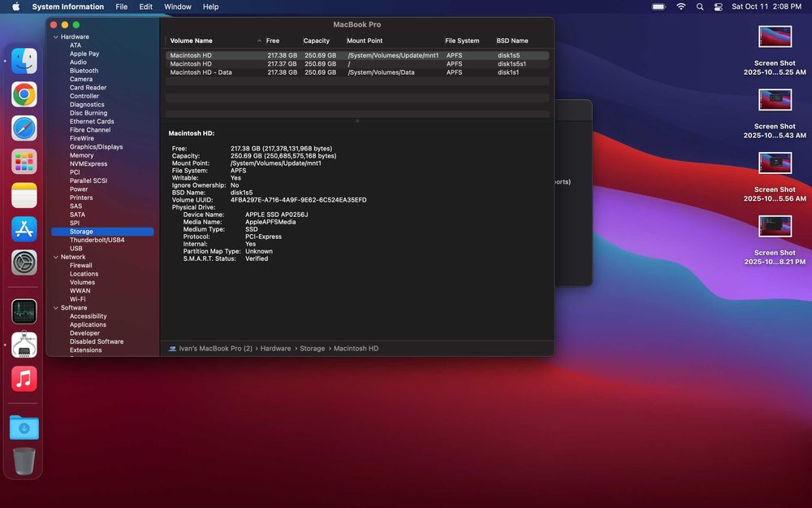Image resolution: width=812 pixels, height=508 pixels.
Task: Select Screen Shot 2025-10...5.43 AM thumbnail
Action: tap(775, 100)
